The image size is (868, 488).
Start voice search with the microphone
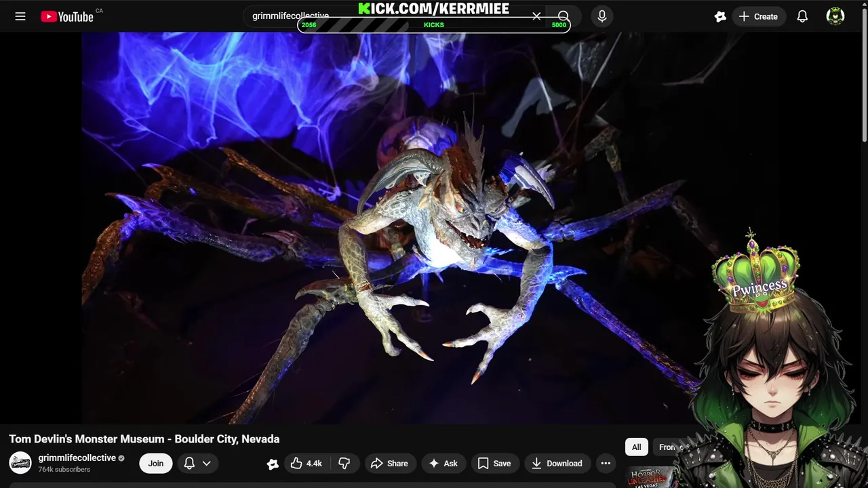pos(602,16)
